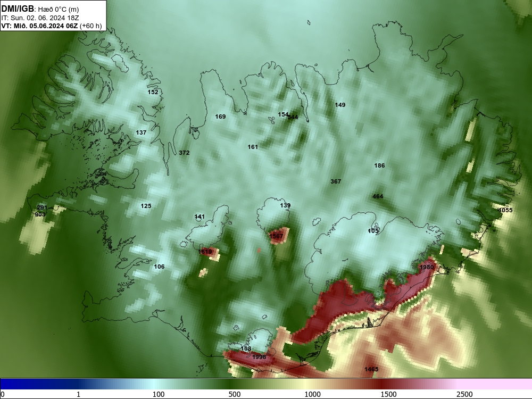Image resolution: width=532 pixels, height=399 pixels.
Task: Click the map value 154
Action: (x=282, y=114)
